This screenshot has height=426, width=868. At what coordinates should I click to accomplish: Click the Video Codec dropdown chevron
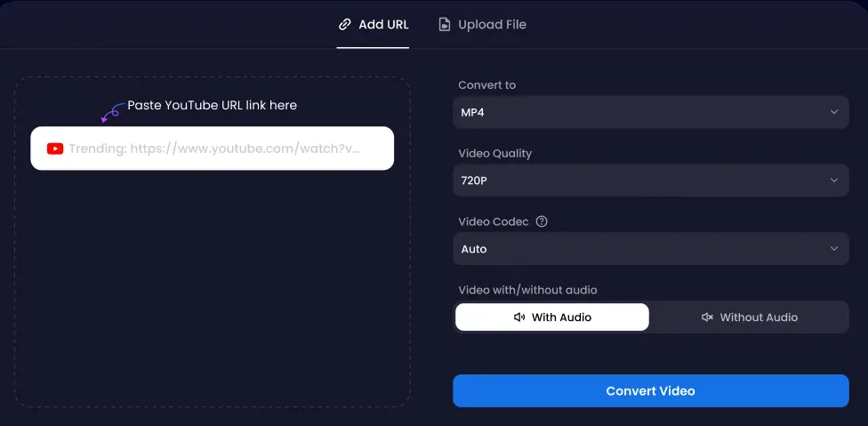click(833, 249)
